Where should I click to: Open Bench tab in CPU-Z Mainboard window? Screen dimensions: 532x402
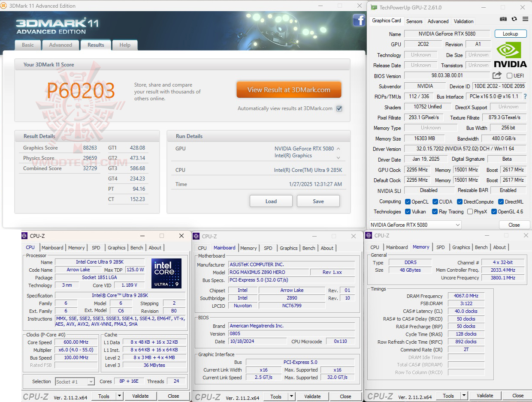tap(309, 248)
